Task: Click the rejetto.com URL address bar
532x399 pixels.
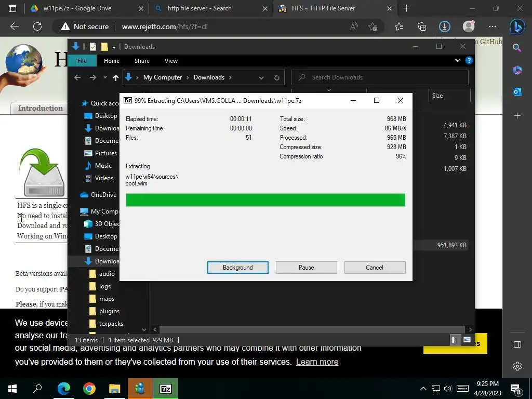Action: (x=165, y=26)
